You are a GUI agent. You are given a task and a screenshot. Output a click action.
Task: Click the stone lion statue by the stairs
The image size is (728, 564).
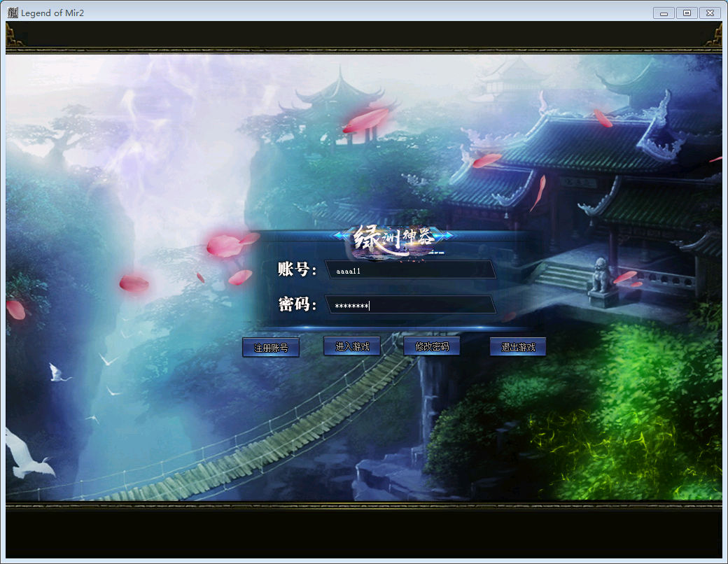601,276
